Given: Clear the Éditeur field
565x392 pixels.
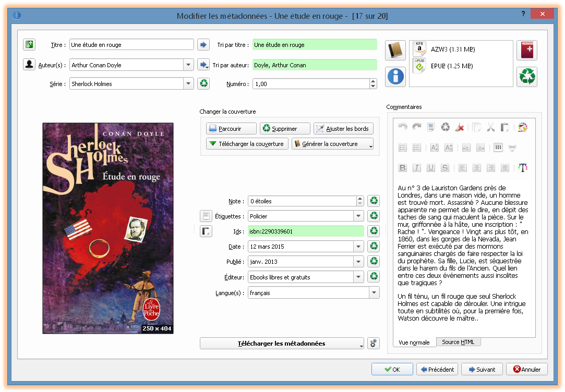Looking at the screenshot, I should click(374, 277).
